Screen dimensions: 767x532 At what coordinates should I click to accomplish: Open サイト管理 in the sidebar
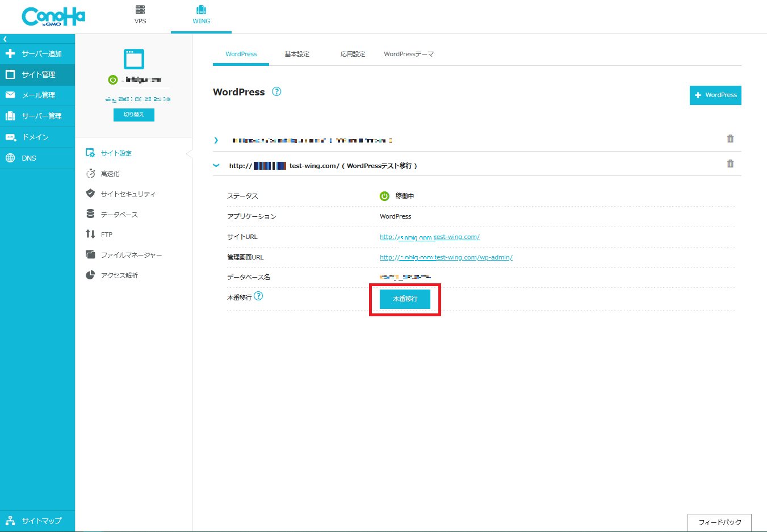click(37, 74)
